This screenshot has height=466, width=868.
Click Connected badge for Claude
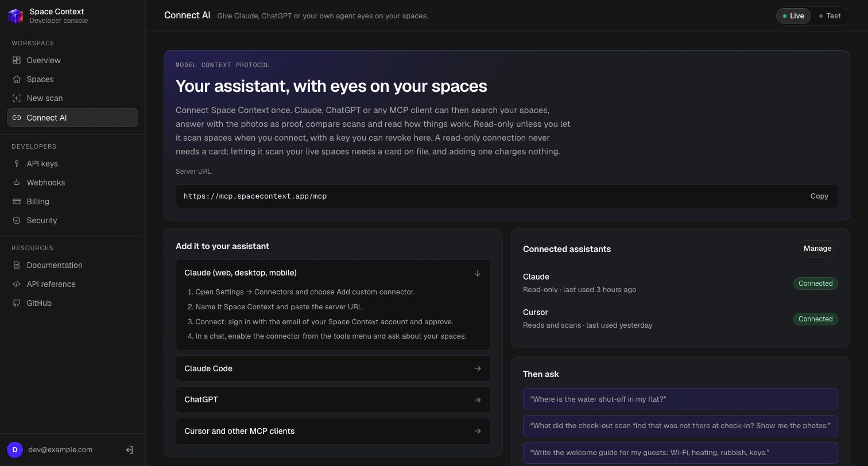point(815,284)
